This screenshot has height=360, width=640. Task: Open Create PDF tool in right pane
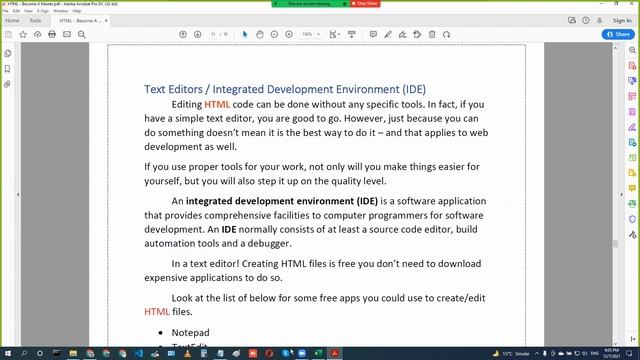(x=632, y=66)
